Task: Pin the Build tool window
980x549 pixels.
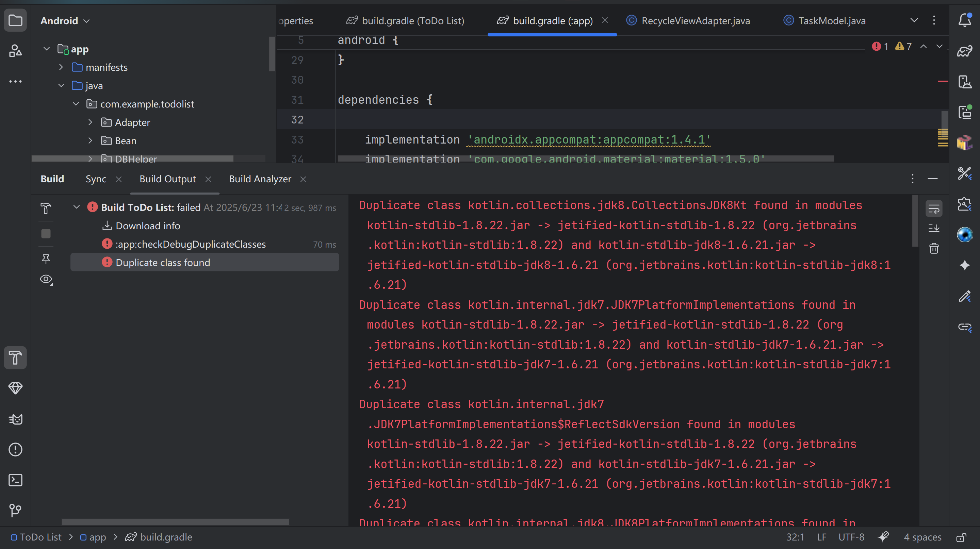Action: point(46,259)
